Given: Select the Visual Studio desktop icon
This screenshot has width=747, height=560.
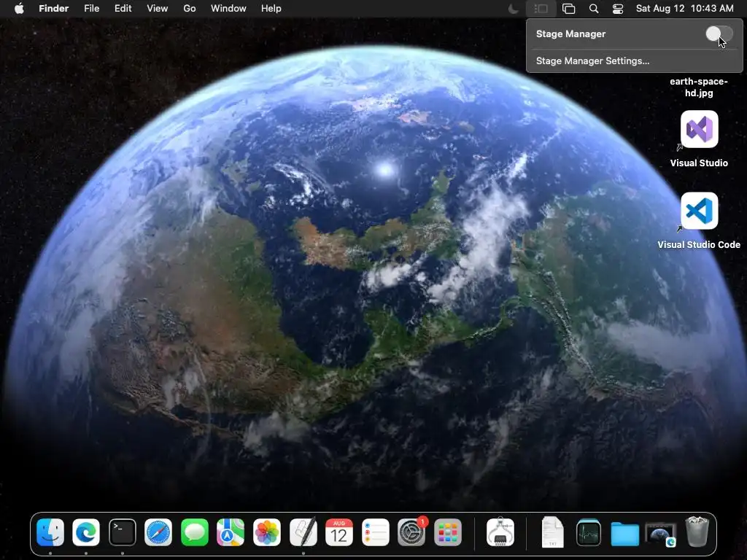Looking at the screenshot, I should pos(699,129).
